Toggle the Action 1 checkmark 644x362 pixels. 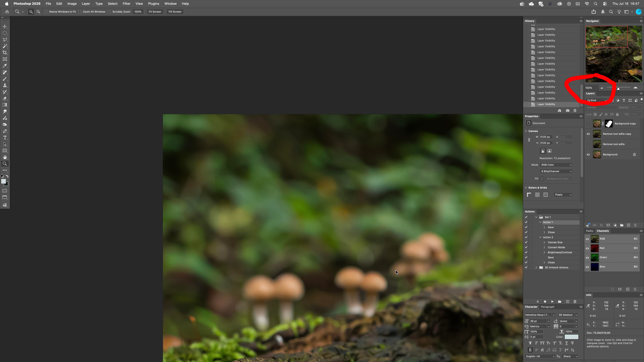click(526, 222)
